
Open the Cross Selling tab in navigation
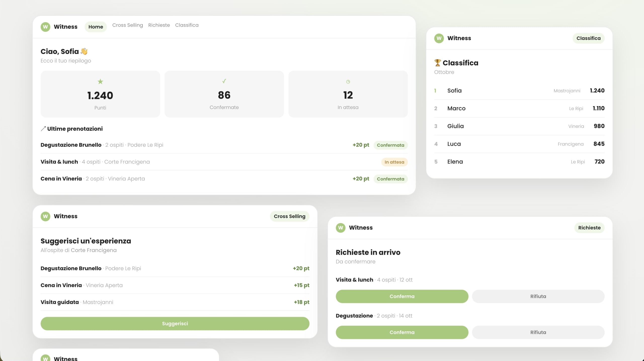pyautogui.click(x=128, y=25)
